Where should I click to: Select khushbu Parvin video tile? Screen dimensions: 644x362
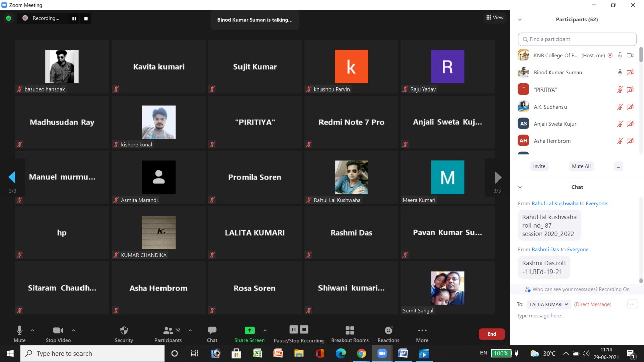pos(351,67)
